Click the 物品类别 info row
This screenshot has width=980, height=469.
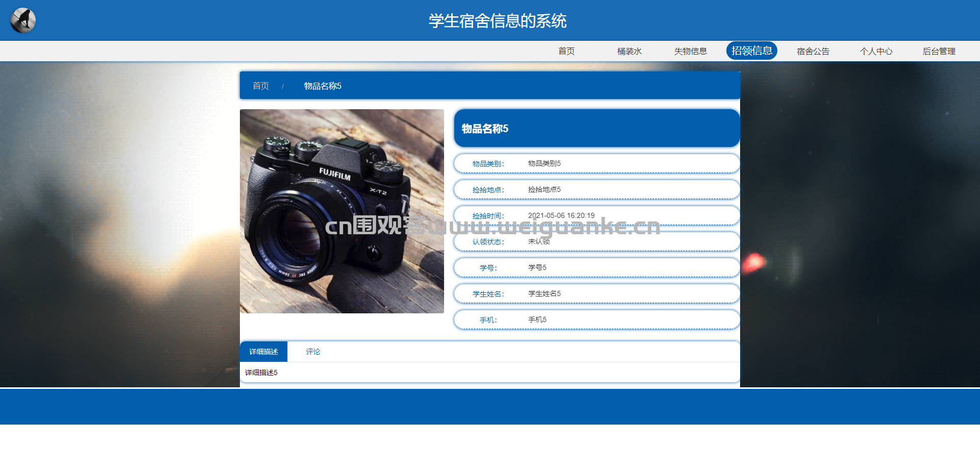point(596,163)
